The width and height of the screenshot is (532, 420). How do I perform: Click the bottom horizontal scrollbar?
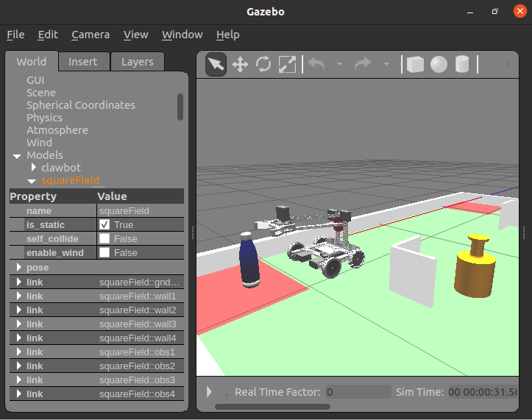point(272,407)
